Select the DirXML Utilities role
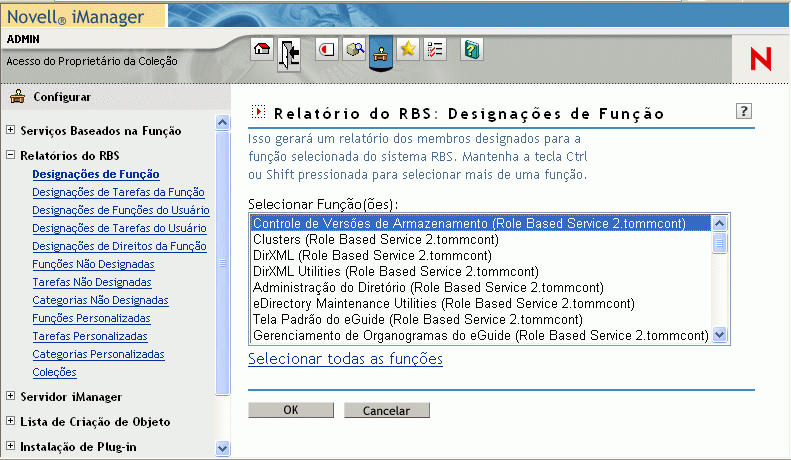 click(x=481, y=271)
